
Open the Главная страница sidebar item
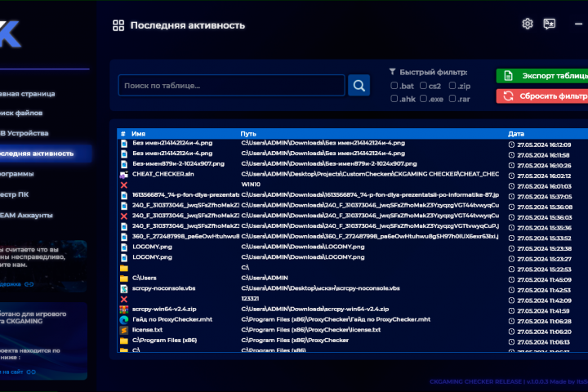(27, 94)
